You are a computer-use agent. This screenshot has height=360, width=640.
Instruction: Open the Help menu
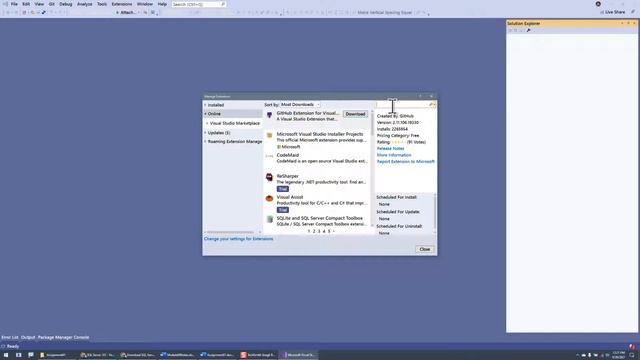click(x=162, y=4)
